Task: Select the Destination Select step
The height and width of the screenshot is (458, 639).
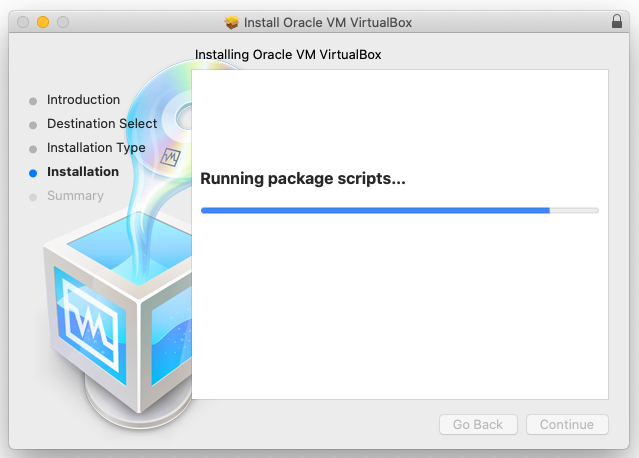Action: coord(102,124)
